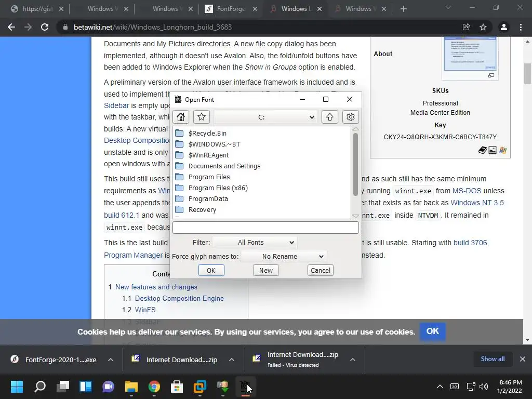Screen dimensions: 532x399
Task: Open taskbar Search
Action: 40,387
